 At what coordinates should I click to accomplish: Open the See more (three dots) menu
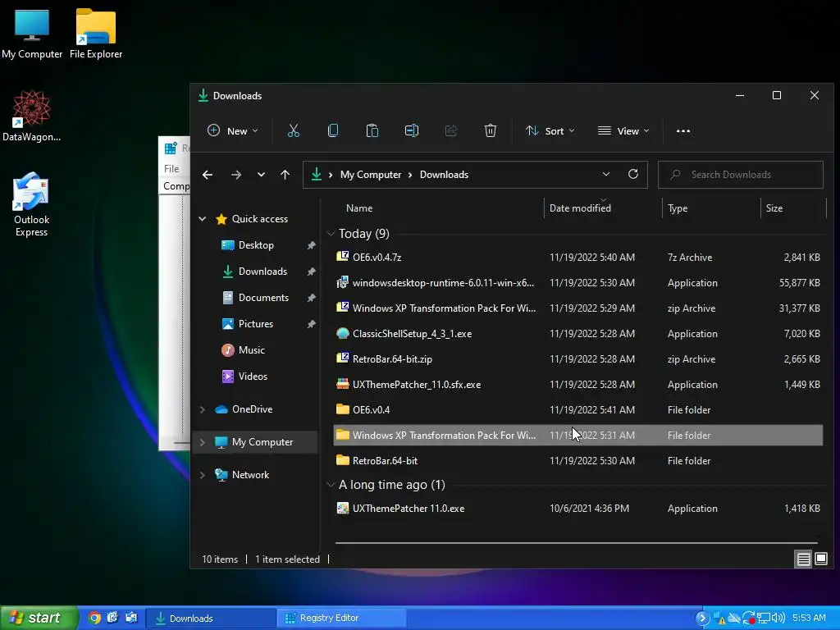pyautogui.click(x=683, y=130)
